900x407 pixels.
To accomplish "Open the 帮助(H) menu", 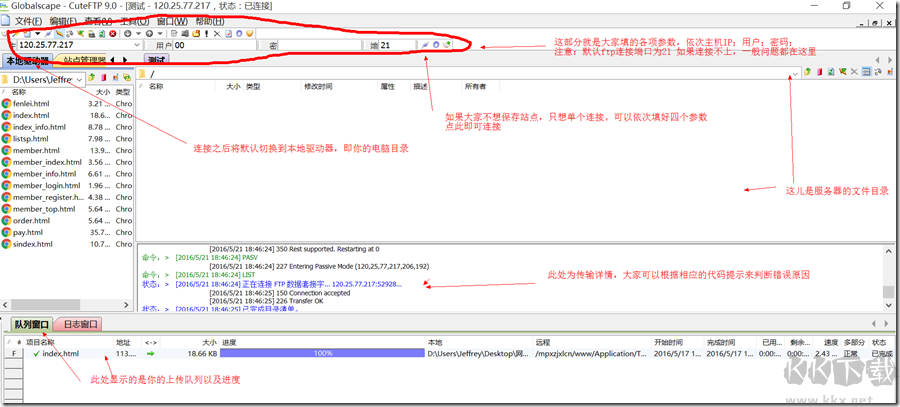I will [x=210, y=21].
